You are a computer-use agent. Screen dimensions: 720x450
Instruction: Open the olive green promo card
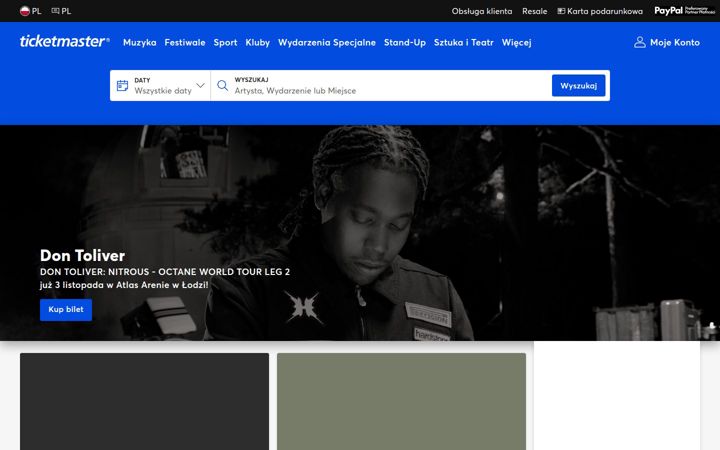click(x=401, y=401)
